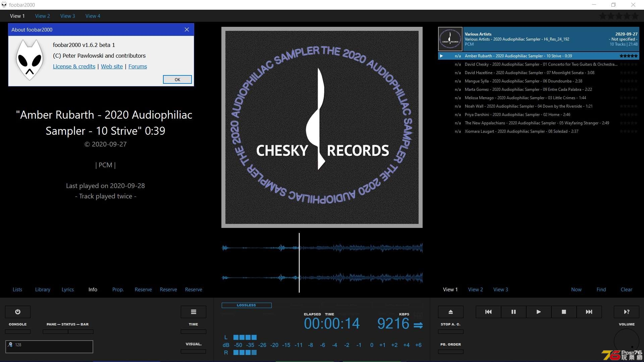The width and height of the screenshot is (644, 362).
Task: Click the Chesky Records album cover art
Action: (322, 127)
